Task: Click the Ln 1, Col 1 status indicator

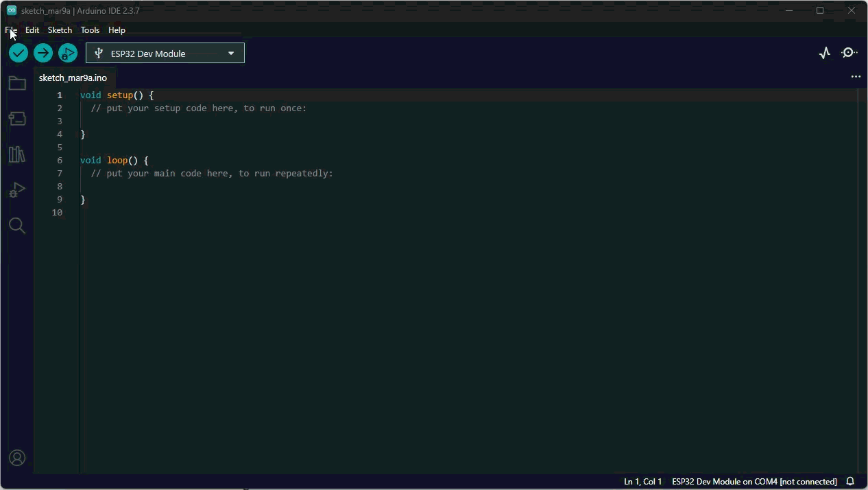Action: (x=642, y=482)
